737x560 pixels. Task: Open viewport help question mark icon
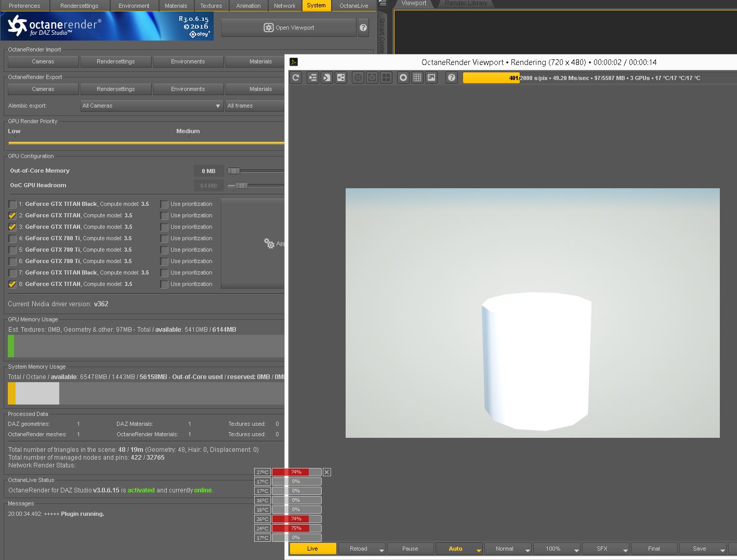pos(452,77)
